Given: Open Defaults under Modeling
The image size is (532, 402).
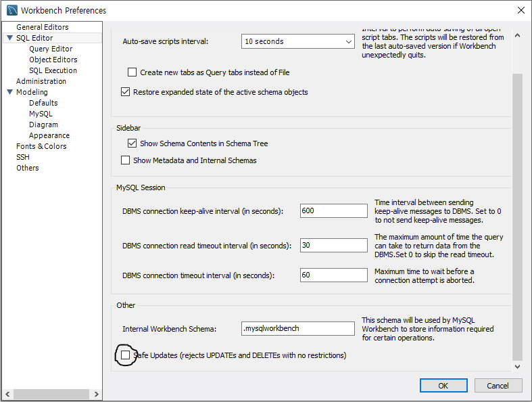Looking at the screenshot, I should [x=43, y=103].
